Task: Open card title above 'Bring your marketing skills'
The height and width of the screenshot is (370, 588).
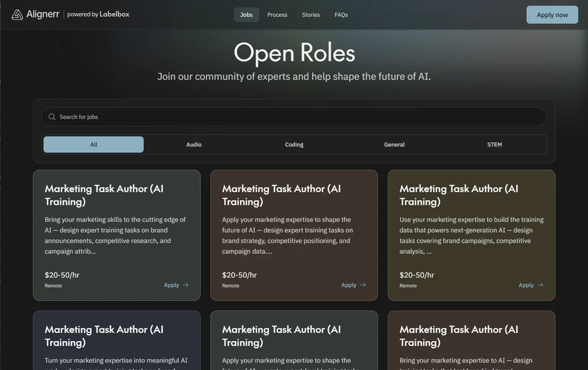Action: point(104,195)
